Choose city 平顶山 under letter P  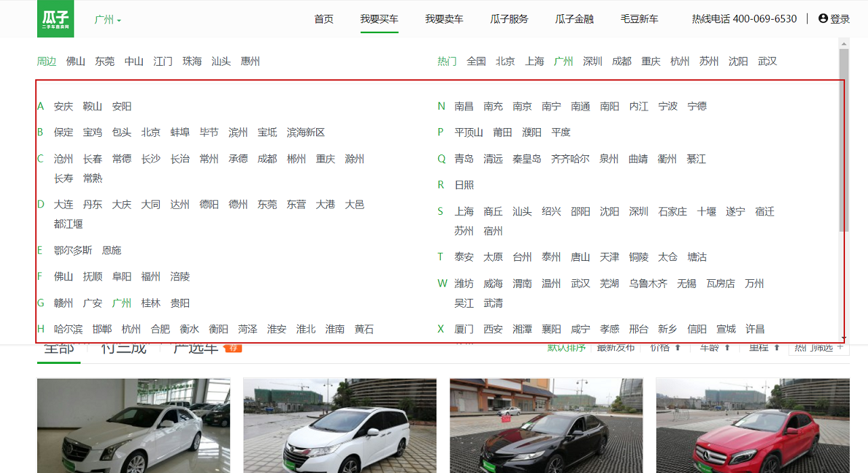point(469,132)
